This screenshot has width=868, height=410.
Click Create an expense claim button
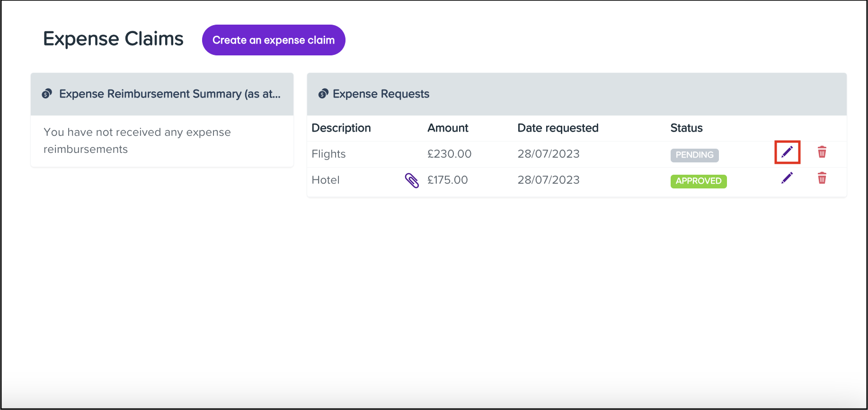tap(274, 40)
